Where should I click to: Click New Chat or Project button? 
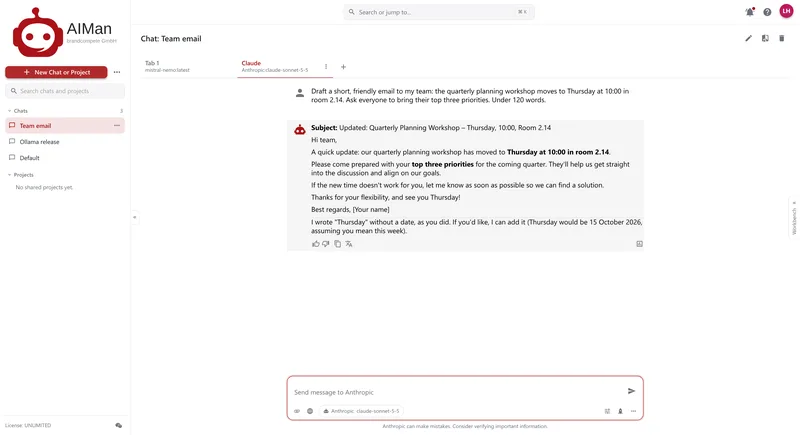(56, 72)
